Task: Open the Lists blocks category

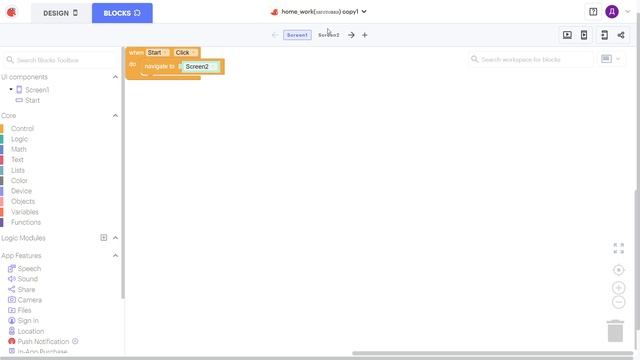Action: [18, 170]
